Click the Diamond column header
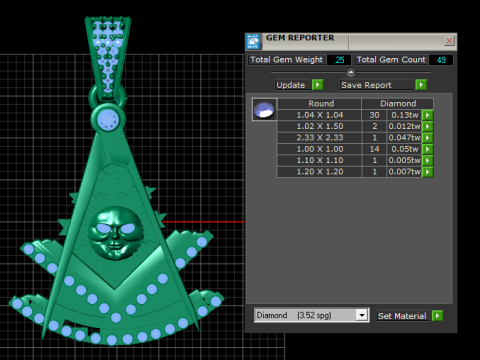This screenshot has width=480, height=360. [x=398, y=104]
